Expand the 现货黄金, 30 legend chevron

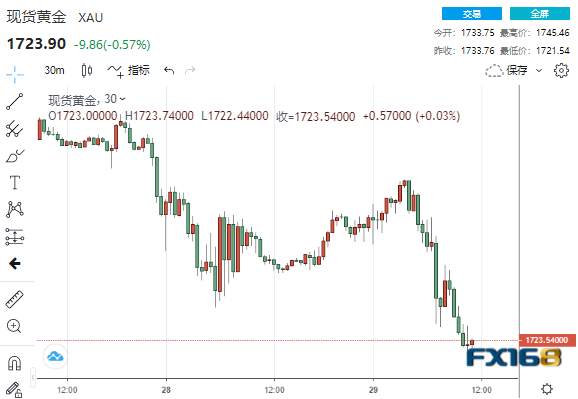(122, 99)
